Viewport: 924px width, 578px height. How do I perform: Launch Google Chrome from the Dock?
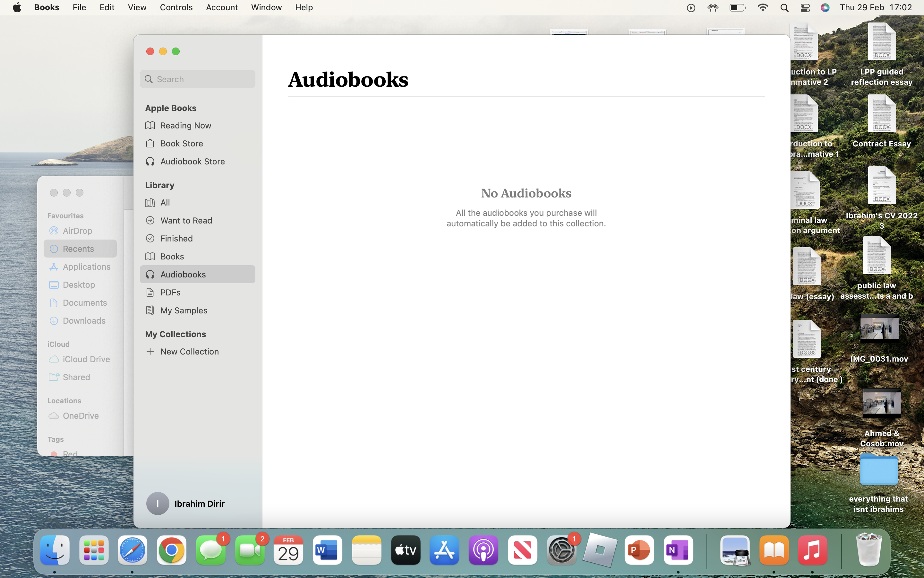coord(171,550)
